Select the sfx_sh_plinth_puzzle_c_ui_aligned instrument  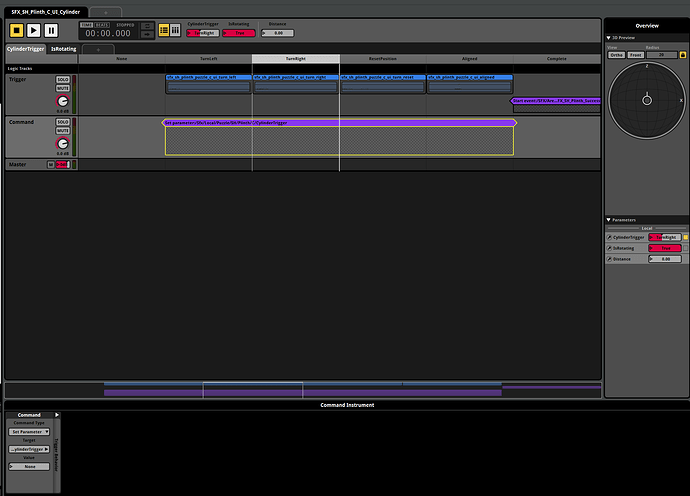[470, 84]
